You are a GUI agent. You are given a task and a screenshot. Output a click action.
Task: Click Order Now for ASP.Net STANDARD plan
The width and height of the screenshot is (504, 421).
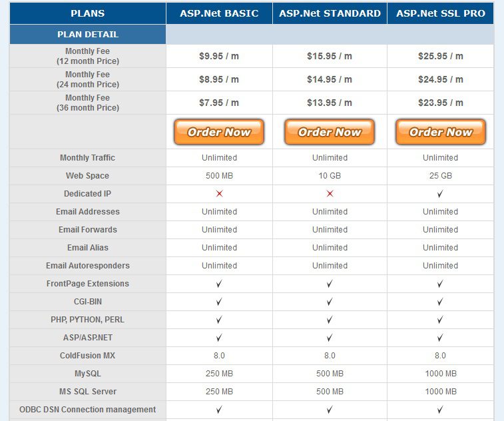click(330, 132)
